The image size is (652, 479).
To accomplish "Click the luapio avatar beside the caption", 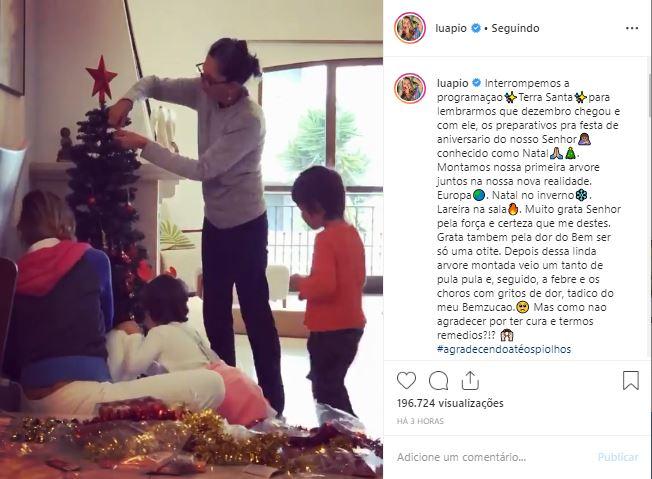I will point(410,89).
